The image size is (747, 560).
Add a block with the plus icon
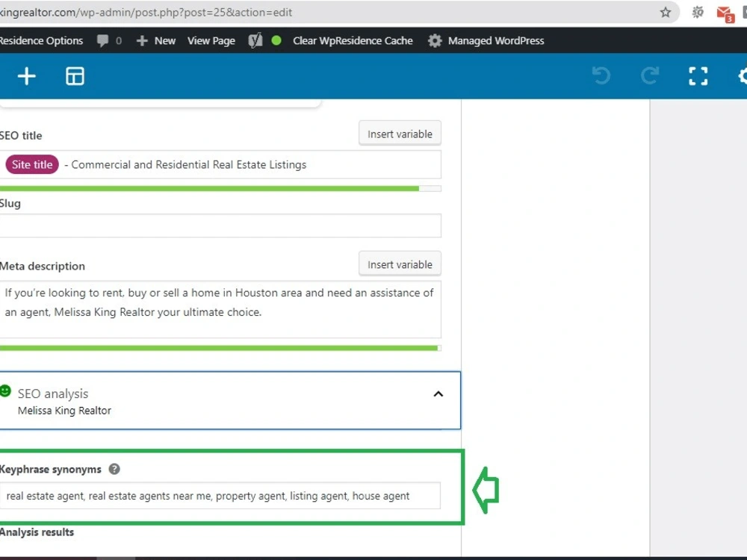pyautogui.click(x=27, y=76)
